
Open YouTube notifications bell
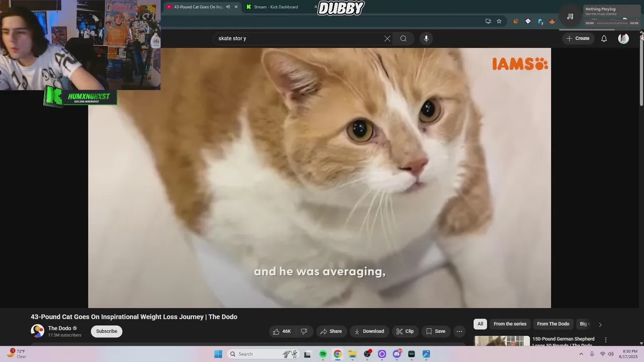[x=604, y=39]
